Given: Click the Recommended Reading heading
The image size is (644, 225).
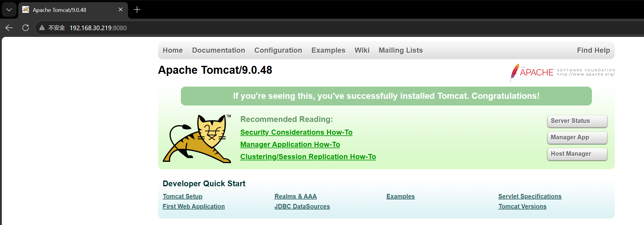Looking at the screenshot, I should (x=287, y=119).
